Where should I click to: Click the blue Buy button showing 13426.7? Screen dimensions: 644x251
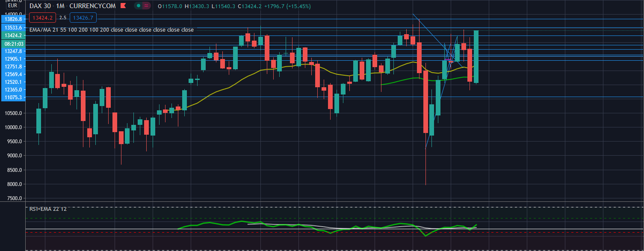(83, 18)
